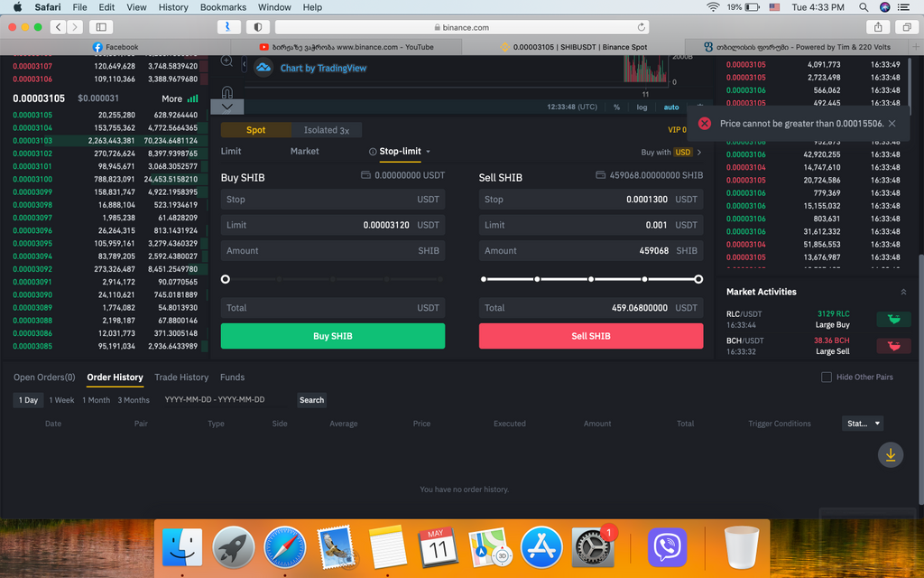Open the Order History tab
The width and height of the screenshot is (924, 578).
115,378
